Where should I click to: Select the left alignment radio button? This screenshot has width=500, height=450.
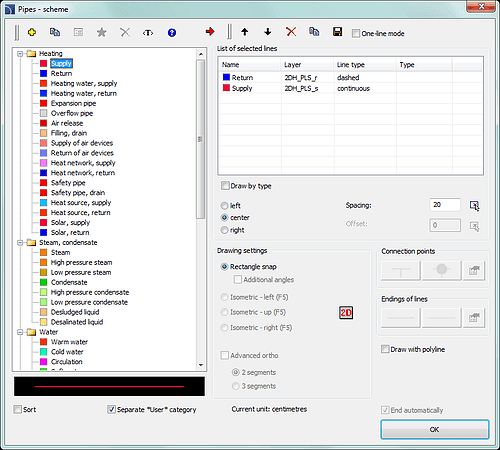coord(225,206)
